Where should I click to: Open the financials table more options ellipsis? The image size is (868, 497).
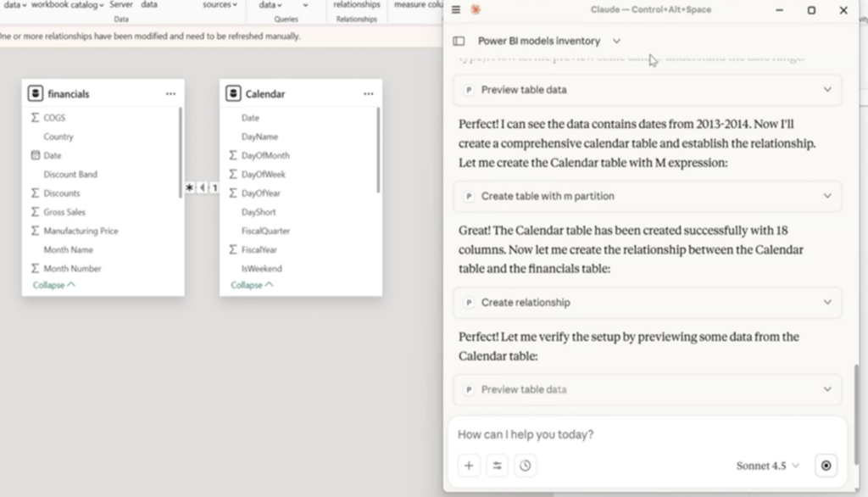[170, 94]
